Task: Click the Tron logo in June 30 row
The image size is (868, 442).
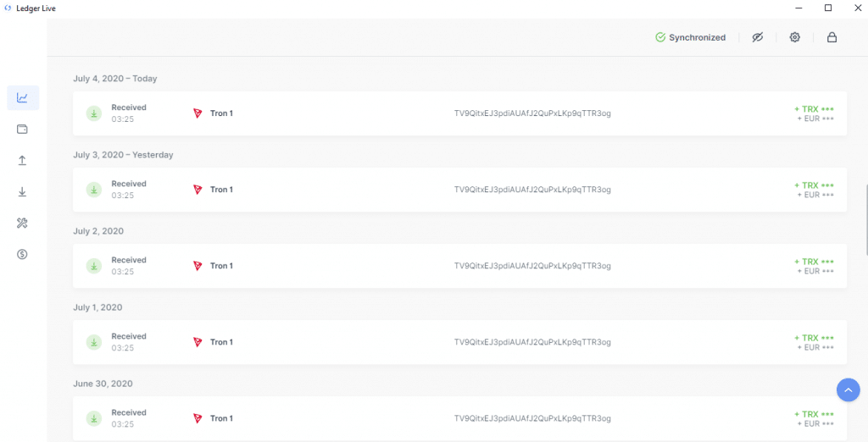Action: 198,419
